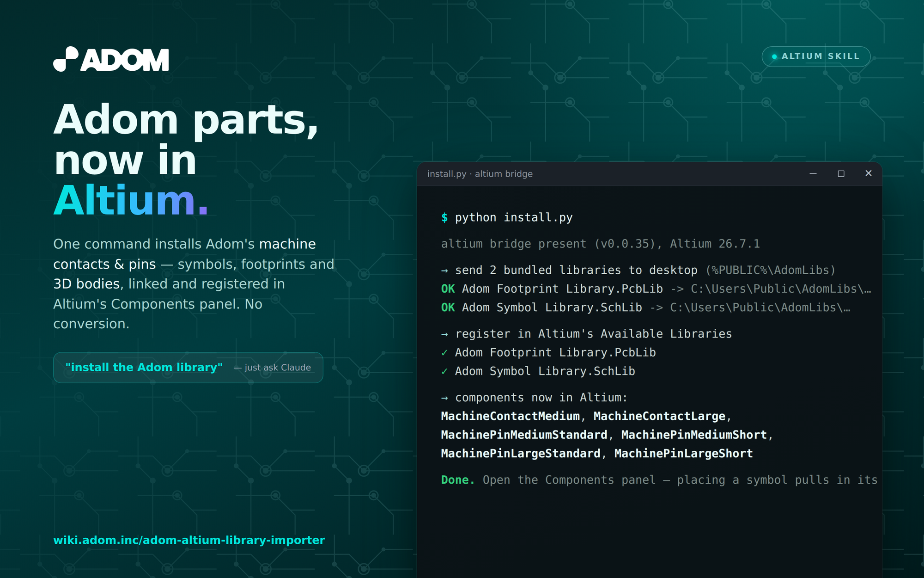The width and height of the screenshot is (924, 578).
Task: Click the "— just ask Claude" caption
Action: [x=272, y=368]
